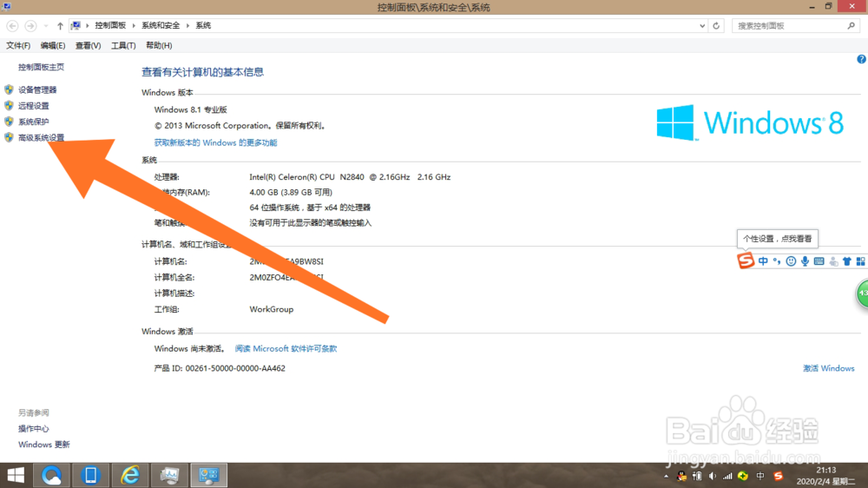Click the volume speaker tray icon
The image size is (868, 488).
click(x=713, y=476)
